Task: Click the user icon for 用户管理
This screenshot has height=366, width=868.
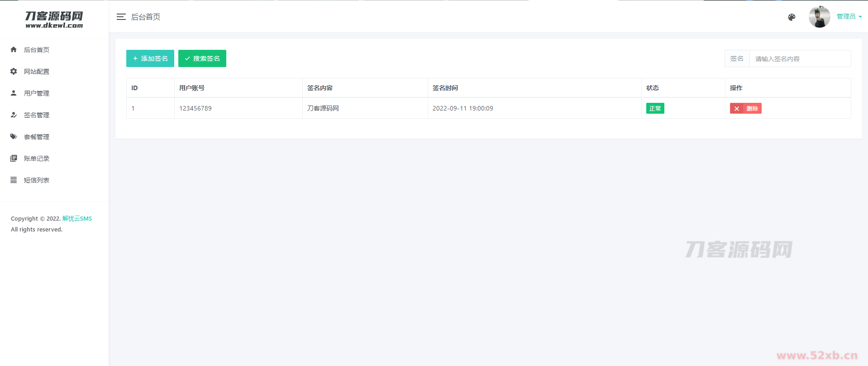Action: pyautogui.click(x=14, y=93)
